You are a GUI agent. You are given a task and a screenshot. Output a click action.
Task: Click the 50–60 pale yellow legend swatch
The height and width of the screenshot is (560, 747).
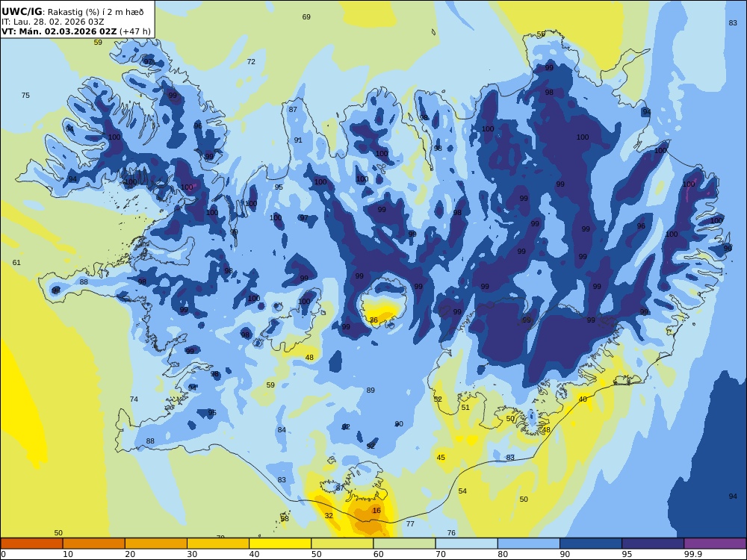coord(342,544)
